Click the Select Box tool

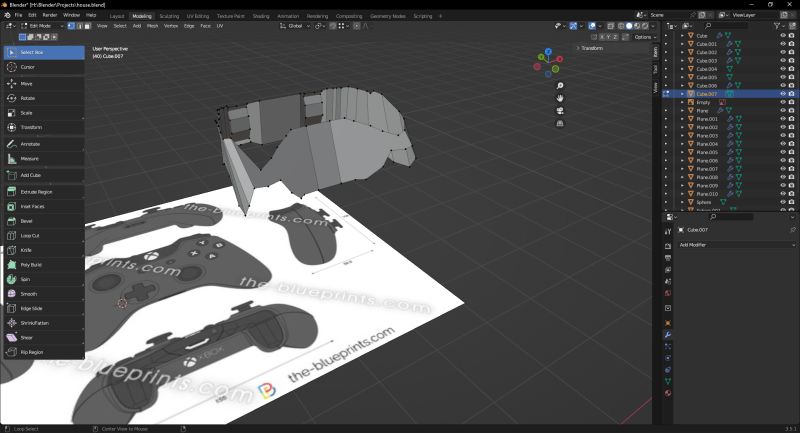click(44, 52)
